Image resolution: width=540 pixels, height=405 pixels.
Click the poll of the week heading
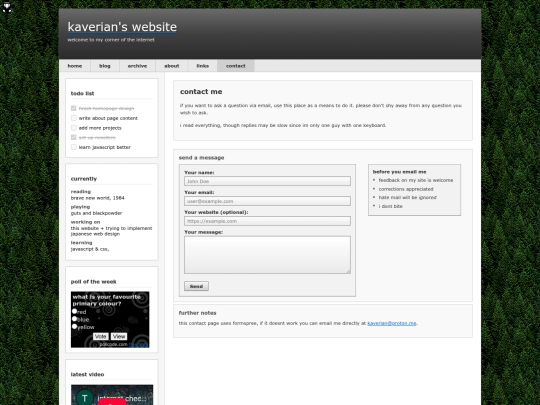click(x=93, y=282)
